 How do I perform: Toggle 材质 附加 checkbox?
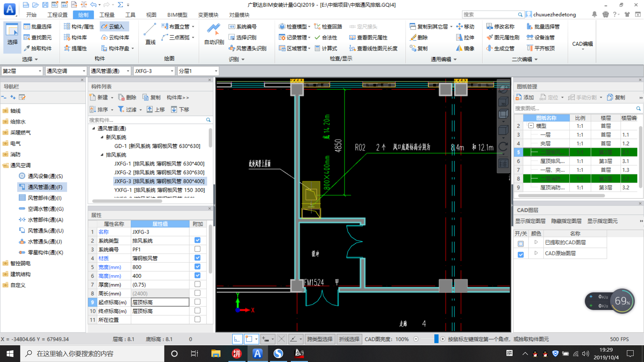(x=198, y=258)
